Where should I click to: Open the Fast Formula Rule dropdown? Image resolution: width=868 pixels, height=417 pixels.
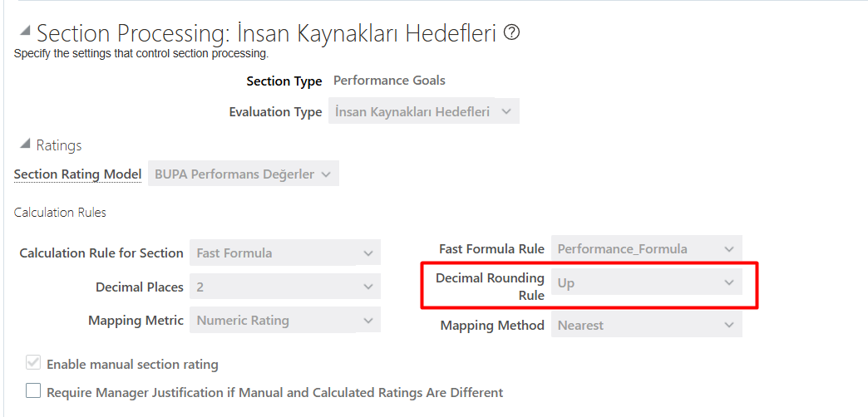(x=647, y=249)
